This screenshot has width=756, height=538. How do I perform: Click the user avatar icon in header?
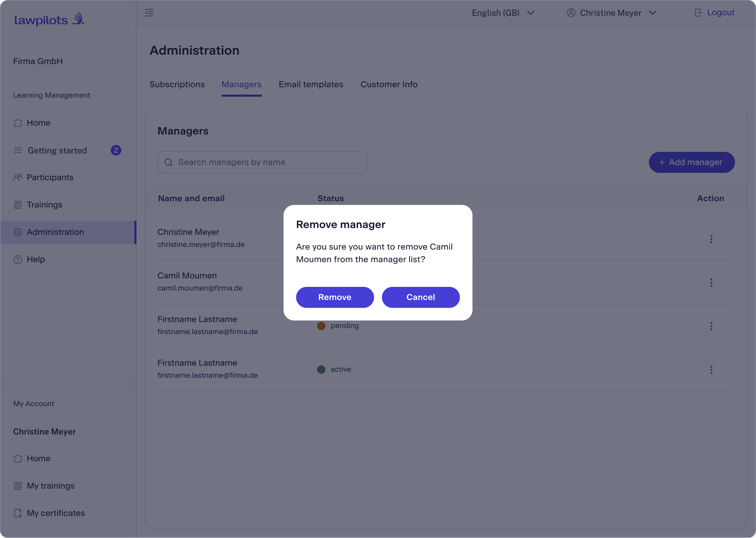click(x=571, y=13)
